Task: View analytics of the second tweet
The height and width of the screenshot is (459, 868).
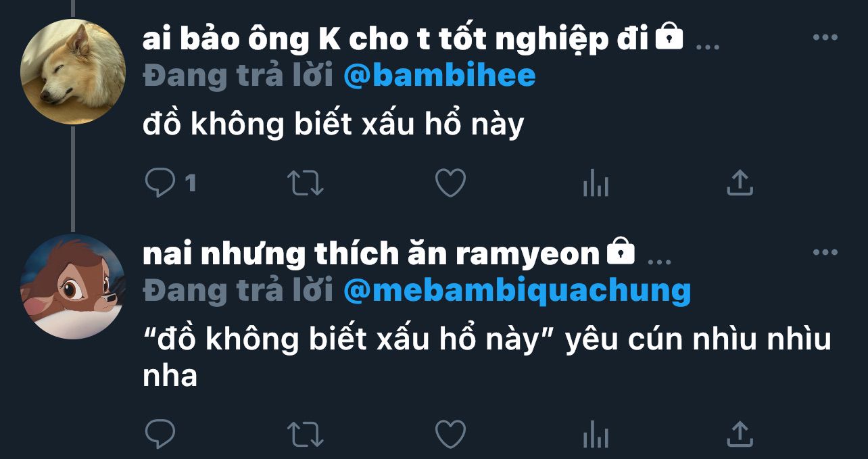Action: [596, 435]
